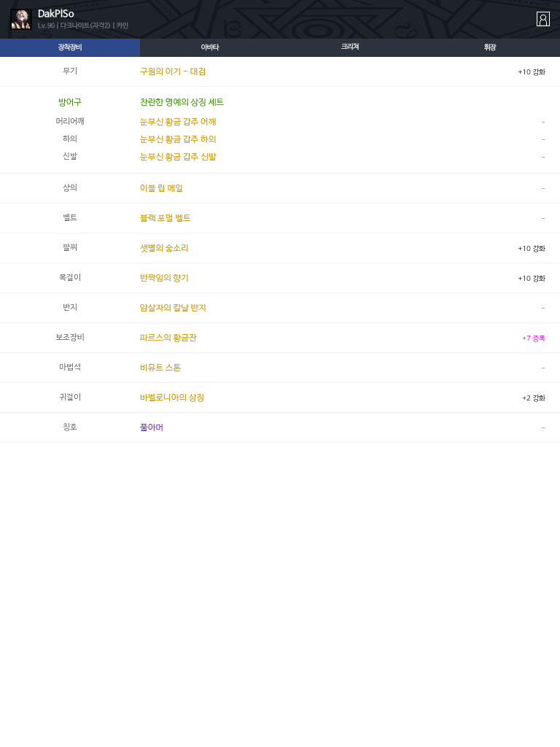560x747 pixels.
Task: Click the 비뮤트 스톤 magic stone link
Action: coord(160,368)
